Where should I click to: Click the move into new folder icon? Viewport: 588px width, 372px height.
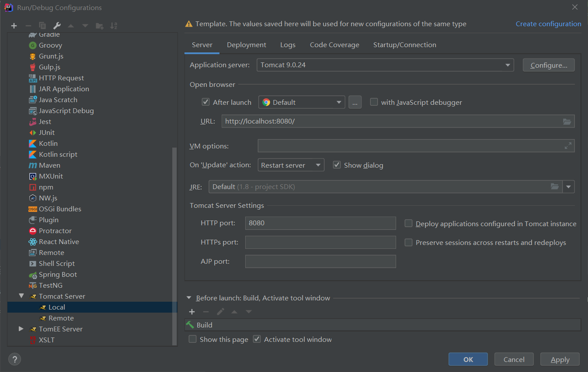point(100,26)
